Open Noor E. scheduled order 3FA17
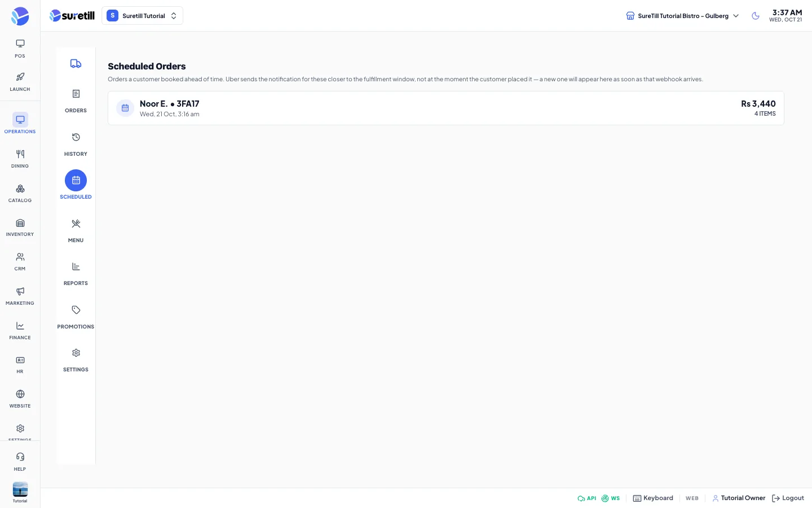Image resolution: width=812 pixels, height=508 pixels. 445,108
